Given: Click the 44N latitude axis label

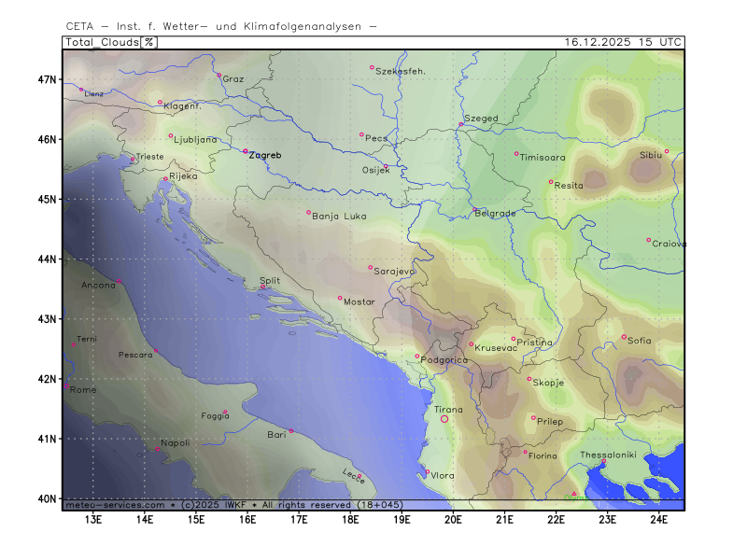Looking at the screenshot, I should 48,259.
